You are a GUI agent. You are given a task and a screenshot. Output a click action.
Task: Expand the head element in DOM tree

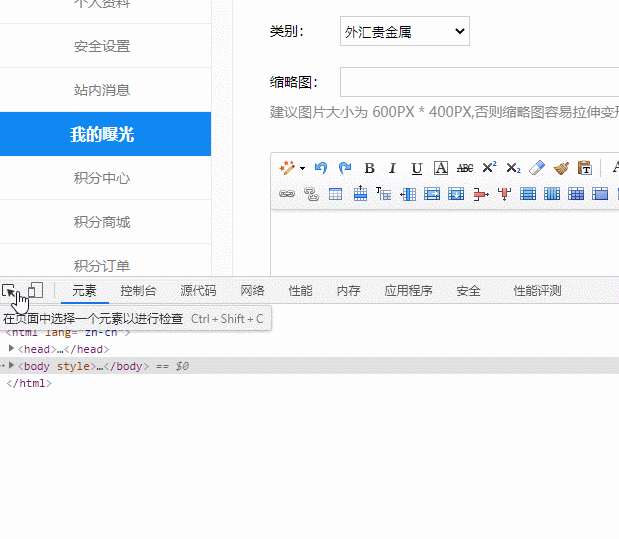pos(12,349)
